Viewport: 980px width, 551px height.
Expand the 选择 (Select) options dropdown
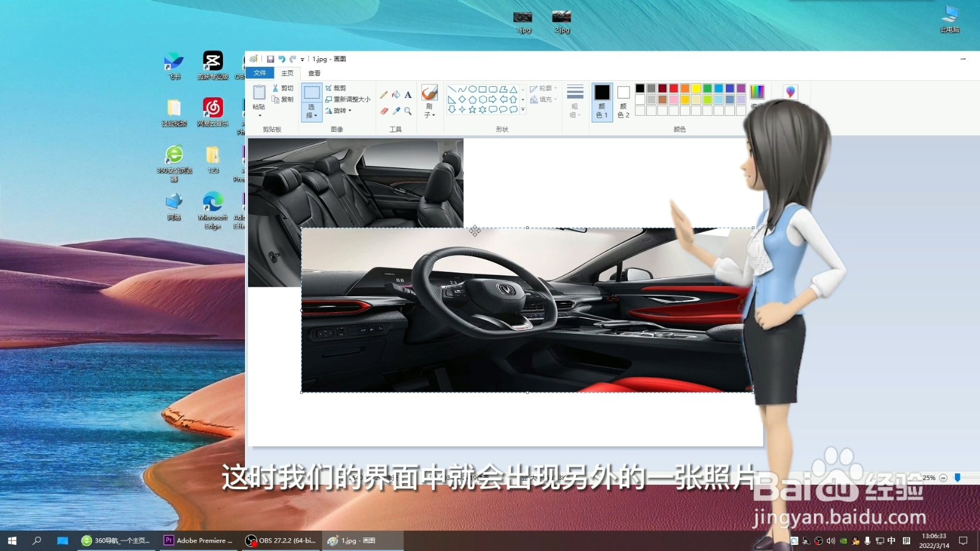coord(312,111)
